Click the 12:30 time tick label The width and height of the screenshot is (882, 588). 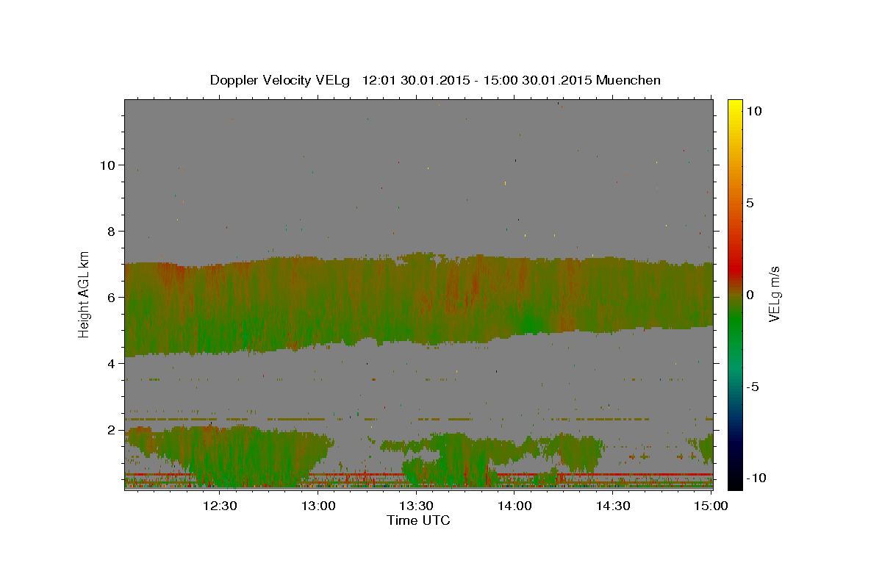coord(219,506)
